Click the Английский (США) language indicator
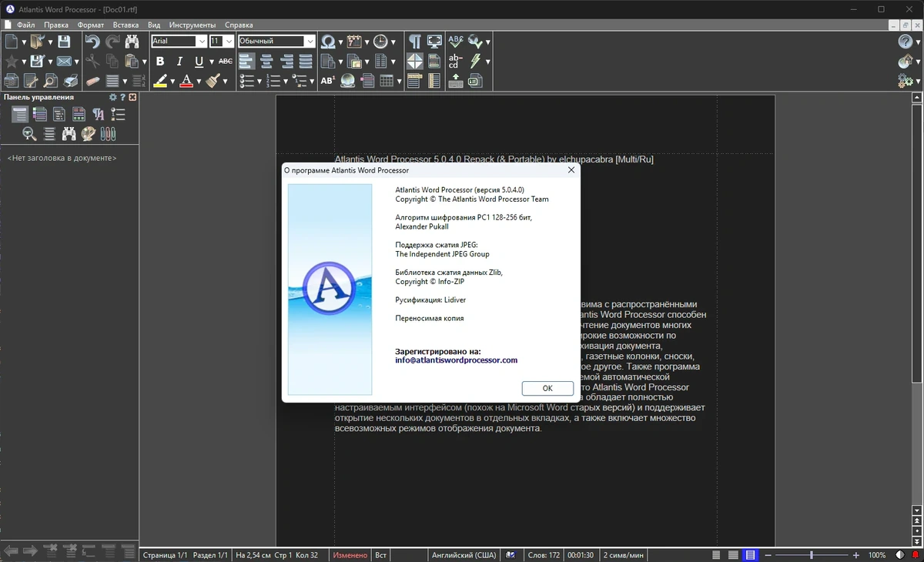Image resolution: width=924 pixels, height=562 pixels. [x=464, y=554]
